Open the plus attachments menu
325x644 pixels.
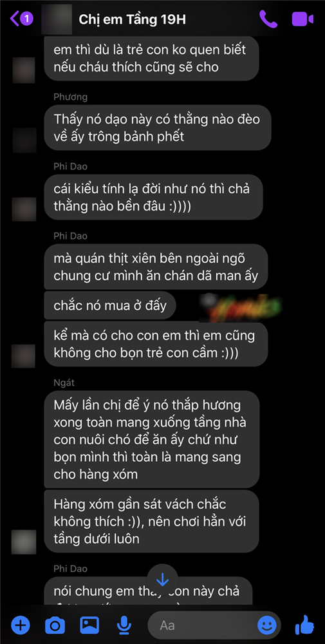click(x=20, y=625)
